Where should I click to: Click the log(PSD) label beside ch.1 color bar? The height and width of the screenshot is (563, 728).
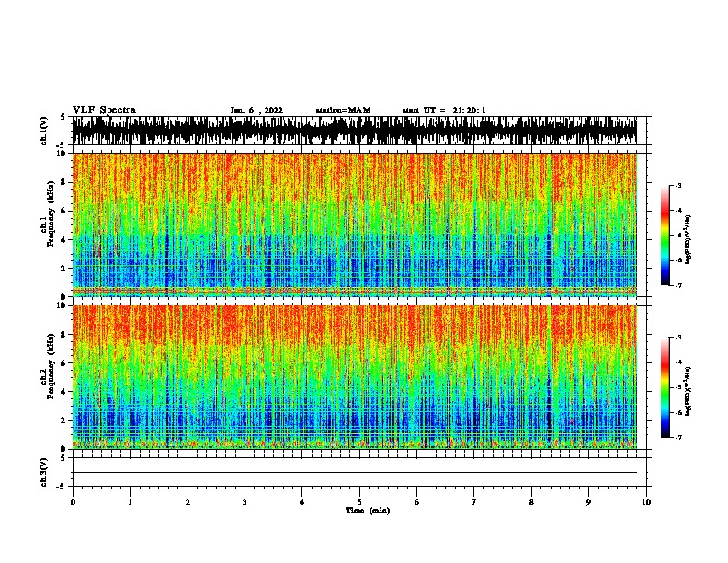click(688, 240)
